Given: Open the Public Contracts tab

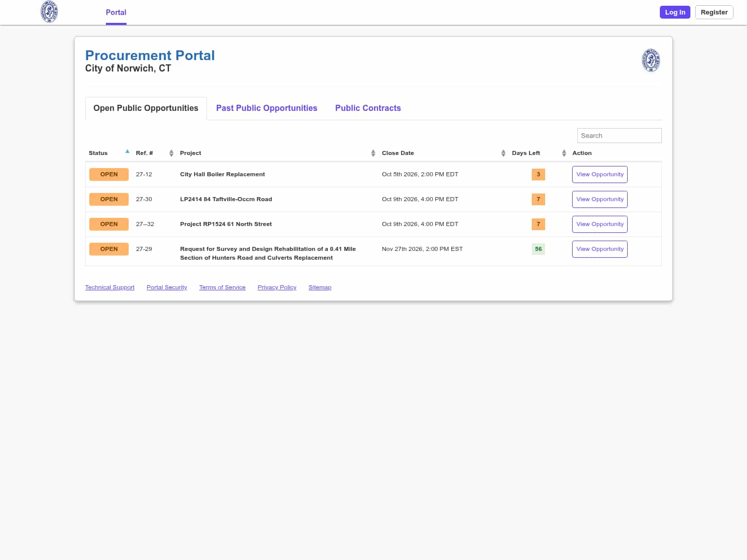Looking at the screenshot, I should click(368, 108).
